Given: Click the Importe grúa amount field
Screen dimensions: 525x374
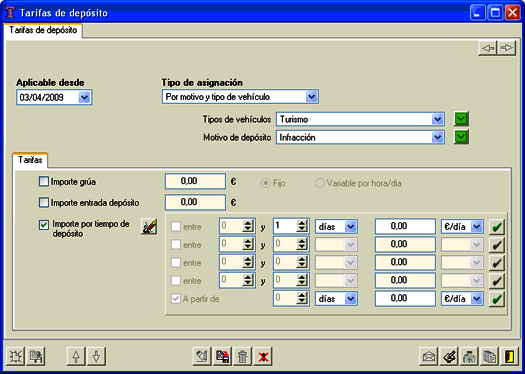Looking at the screenshot, I should (195, 181).
